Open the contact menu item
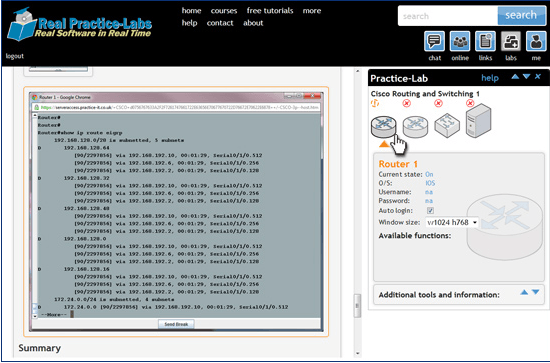Viewport: 550px width, 363px height. pos(220,23)
